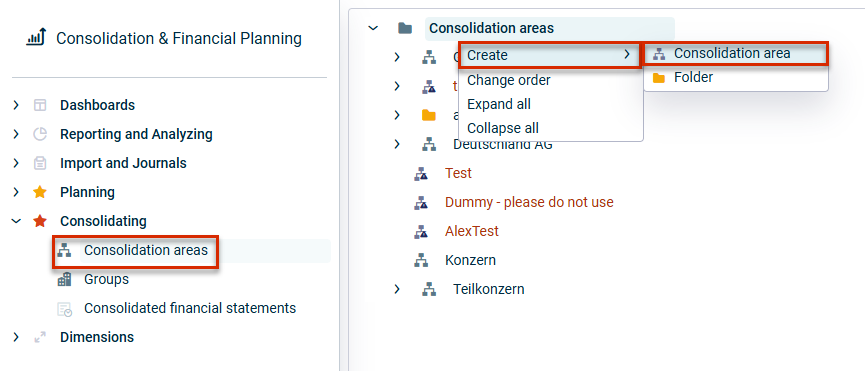Viewport: 865px width, 371px height.
Task: Collapse the Consolidating section
Action: tap(16, 221)
